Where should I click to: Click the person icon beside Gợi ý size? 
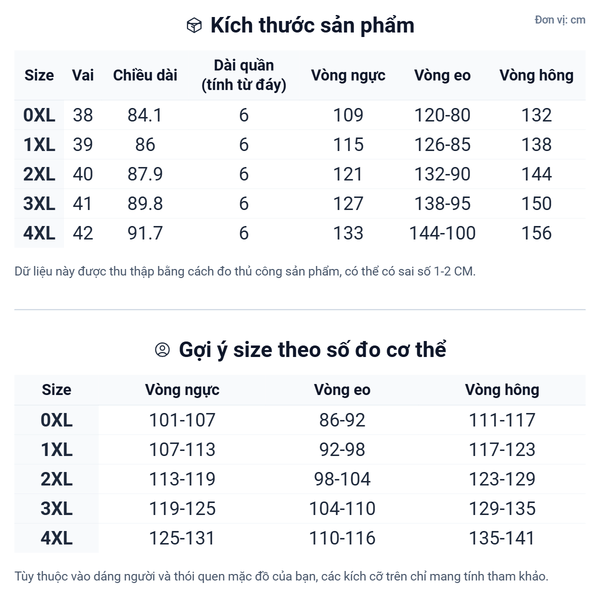click(162, 350)
